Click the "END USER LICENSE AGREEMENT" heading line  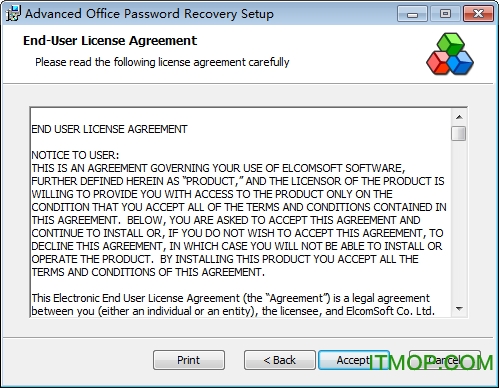tap(109, 129)
